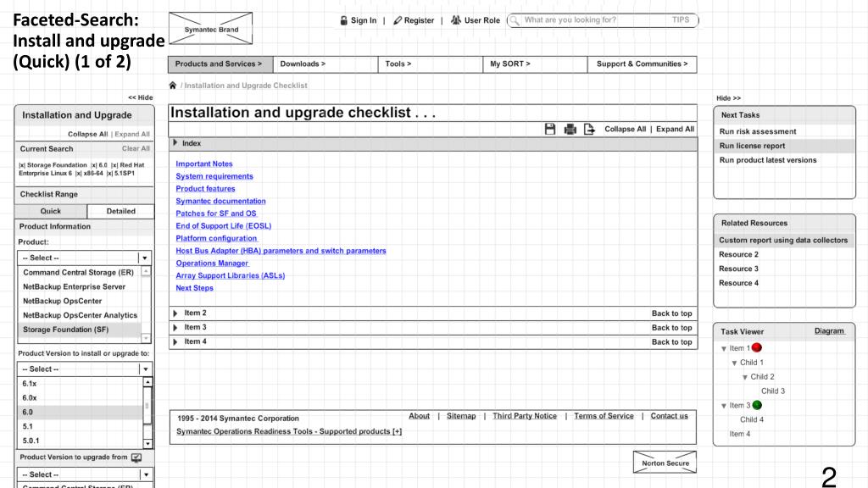The width and height of the screenshot is (868, 488).
Task: Hide the right panel with Hide >>
Action: tap(728, 98)
